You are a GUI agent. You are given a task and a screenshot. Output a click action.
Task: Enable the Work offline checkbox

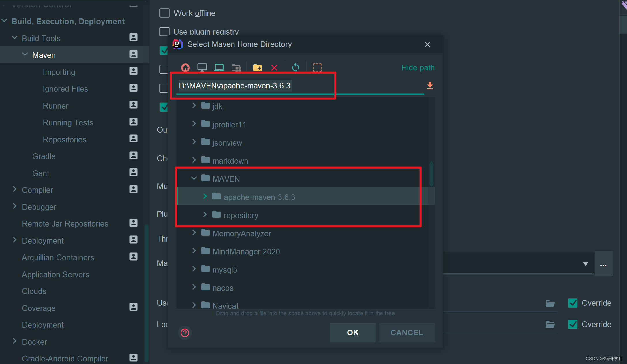point(164,13)
